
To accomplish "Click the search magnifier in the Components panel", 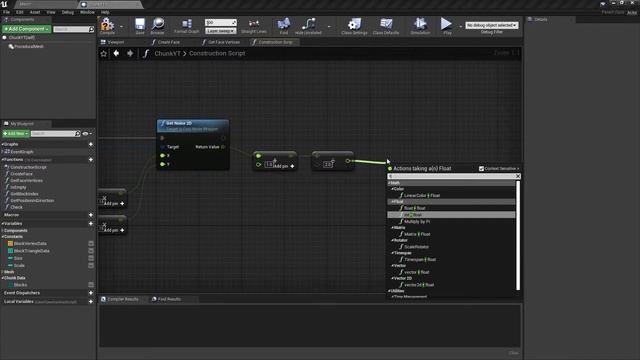I will point(91,29).
